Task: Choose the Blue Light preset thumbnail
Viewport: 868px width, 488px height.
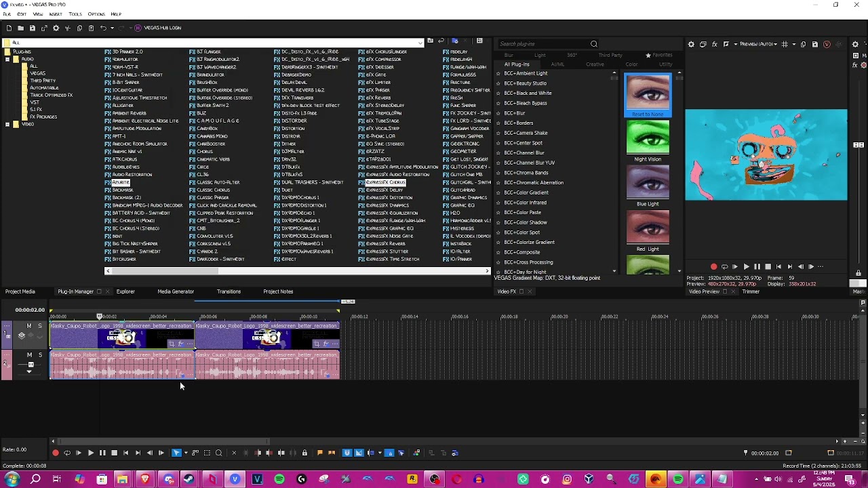Action: [x=648, y=182]
